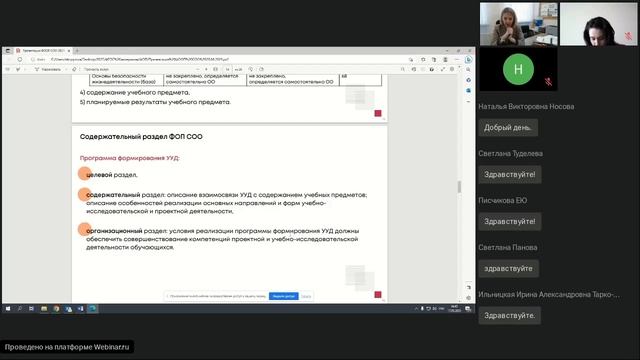Click the Программа формирования УУД subtitle
The image size is (640, 360).
(x=129, y=158)
